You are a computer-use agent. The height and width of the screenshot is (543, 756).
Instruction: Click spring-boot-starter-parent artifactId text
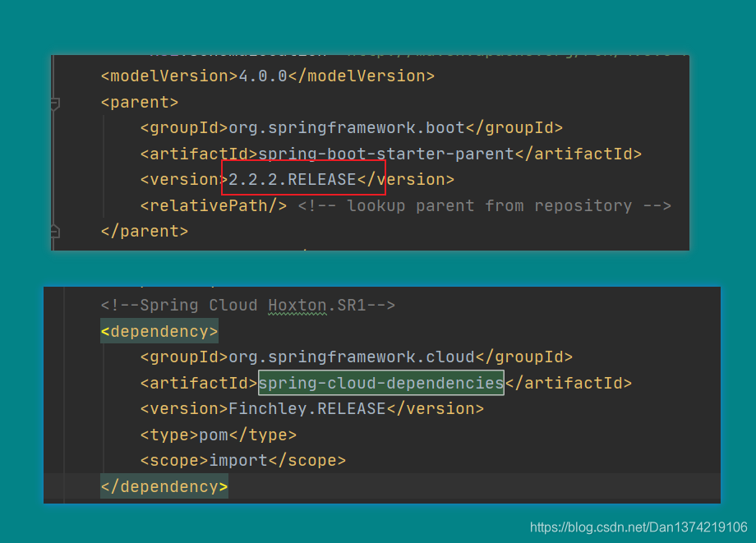click(386, 154)
